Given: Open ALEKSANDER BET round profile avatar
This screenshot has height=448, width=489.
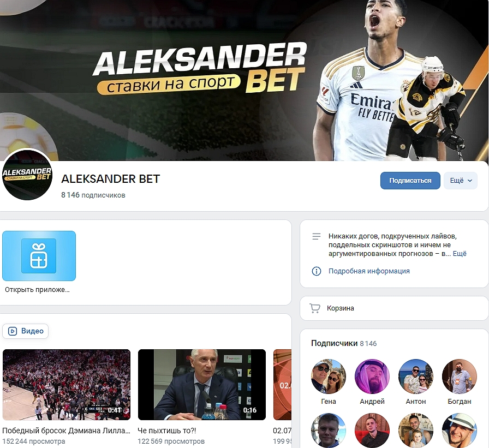Looking at the screenshot, I should (27, 175).
